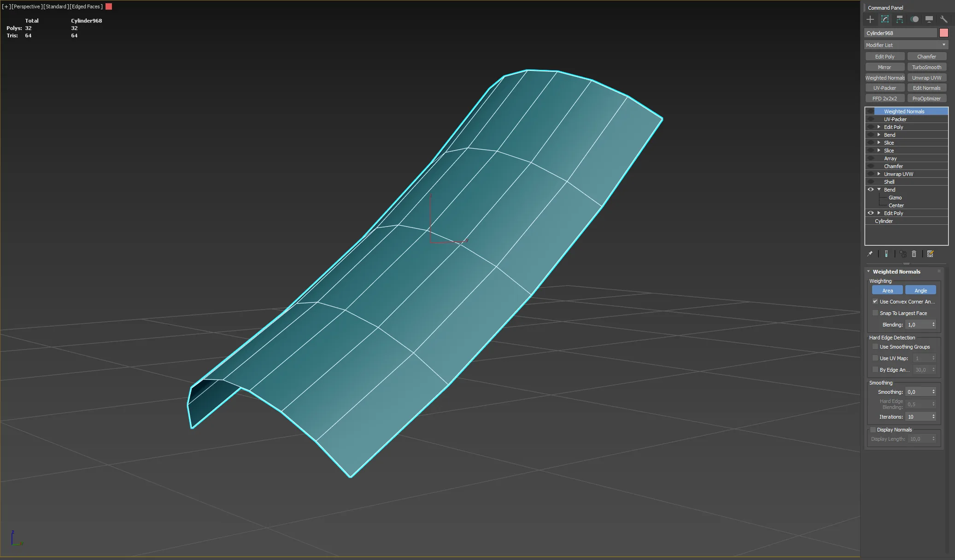Open the Motion panel icon
The width and height of the screenshot is (955, 560).
pyautogui.click(x=914, y=19)
